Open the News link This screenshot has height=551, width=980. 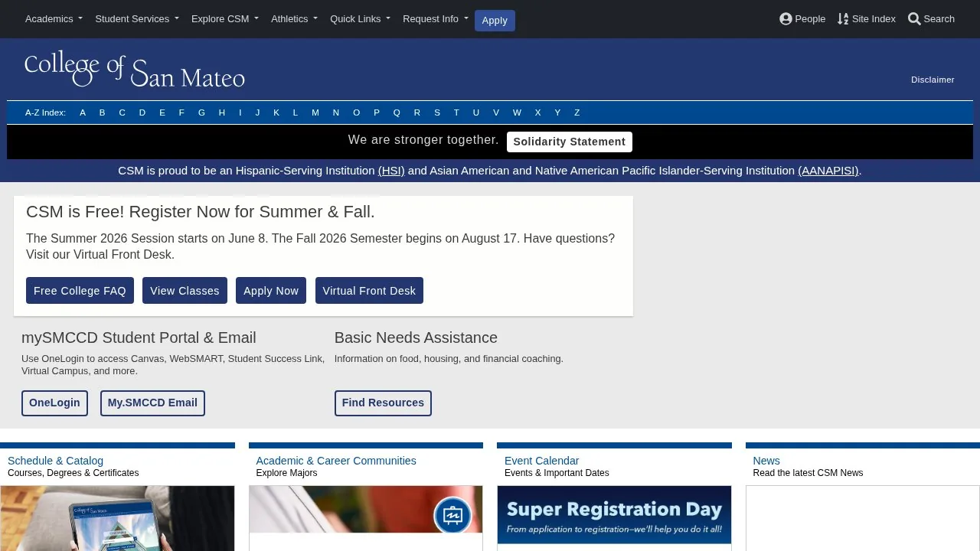point(766,461)
